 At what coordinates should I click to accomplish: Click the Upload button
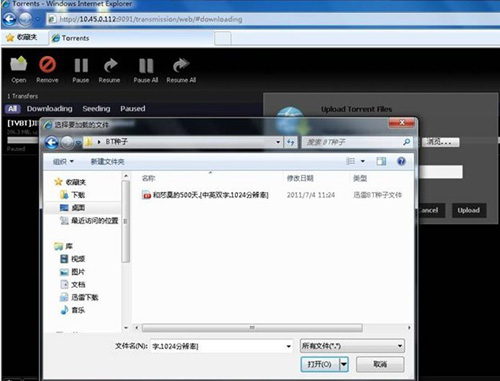(x=469, y=210)
